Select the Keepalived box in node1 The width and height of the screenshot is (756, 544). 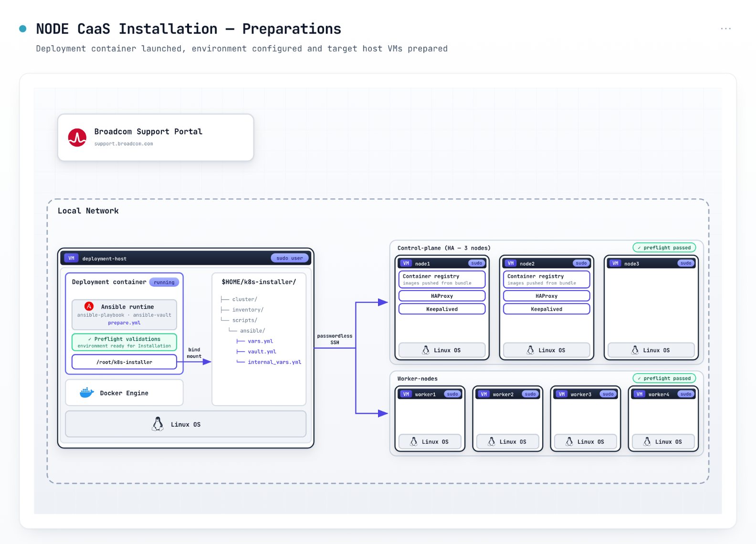pos(442,309)
